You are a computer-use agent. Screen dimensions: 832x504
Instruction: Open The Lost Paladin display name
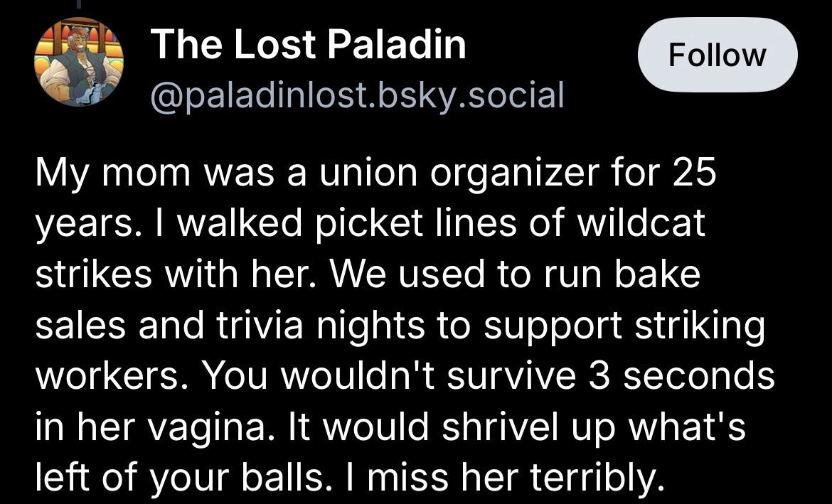coord(308,45)
